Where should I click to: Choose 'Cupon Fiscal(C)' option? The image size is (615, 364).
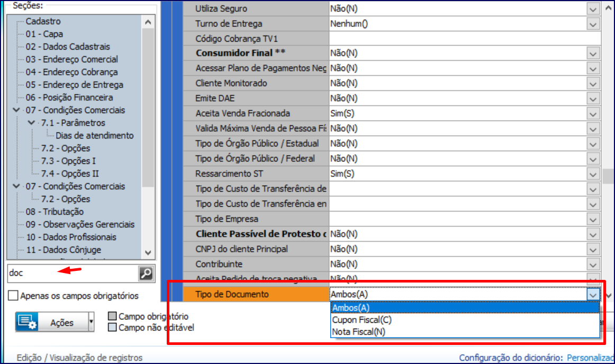coord(465,320)
